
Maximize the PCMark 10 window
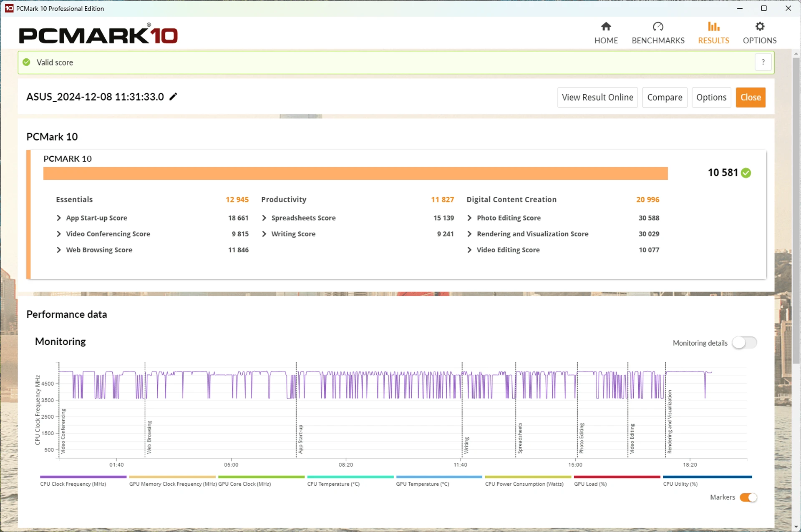pyautogui.click(x=763, y=8)
